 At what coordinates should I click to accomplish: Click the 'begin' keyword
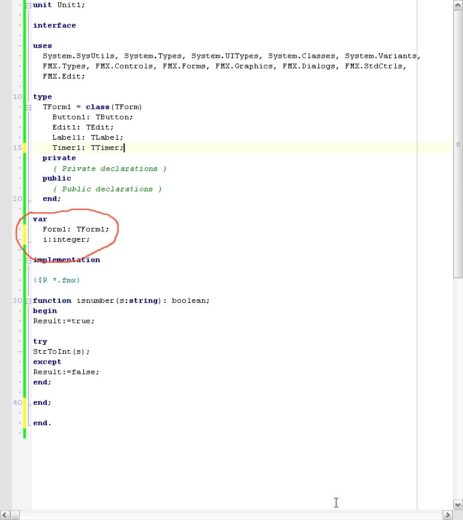pyautogui.click(x=45, y=311)
